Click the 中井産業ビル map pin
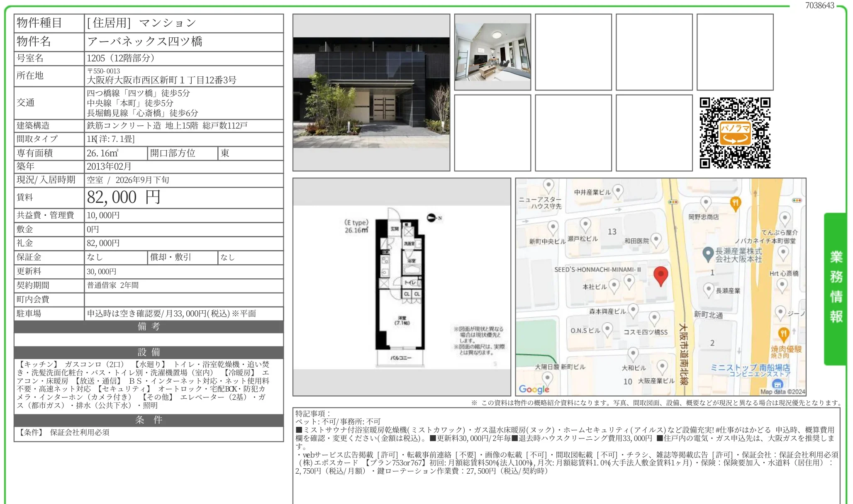 point(618,192)
